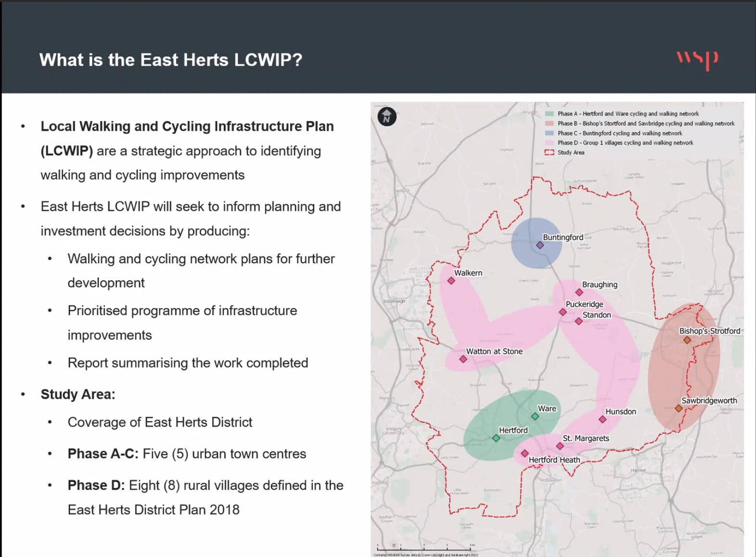The image size is (756, 557).
Task: Click the Sawbridgeworth orange diamond marker
Action: (x=679, y=408)
